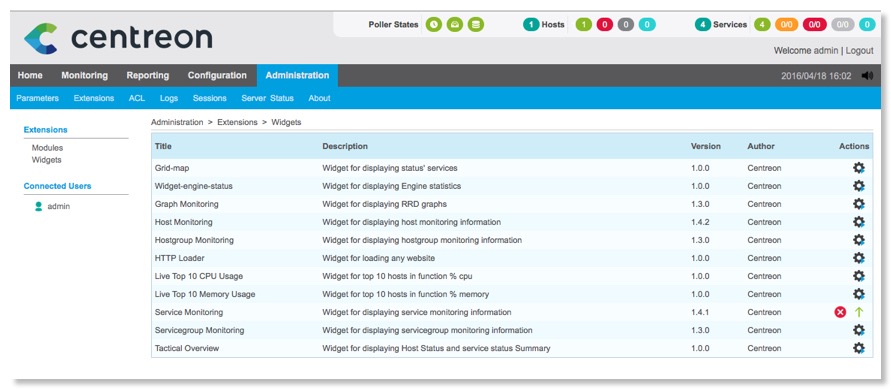The image size is (891, 389).
Task: Click gear icon for Live Top 10 Memory Usage
Action: 859,294
